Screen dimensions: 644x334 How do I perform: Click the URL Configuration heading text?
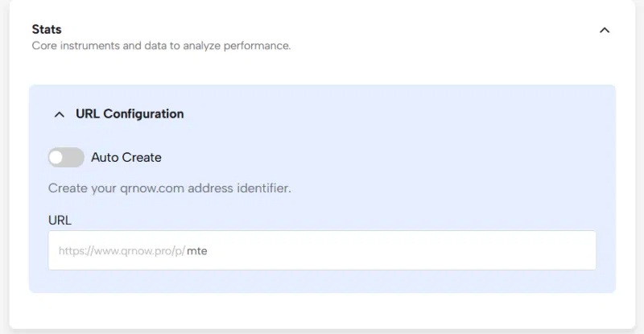coord(130,114)
